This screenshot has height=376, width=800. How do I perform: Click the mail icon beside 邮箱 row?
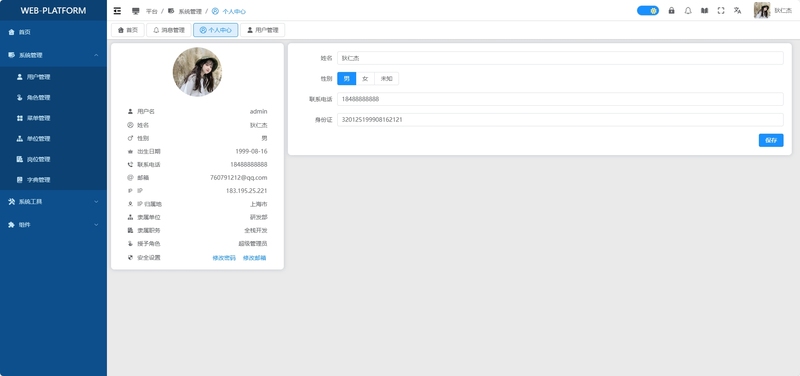130,178
